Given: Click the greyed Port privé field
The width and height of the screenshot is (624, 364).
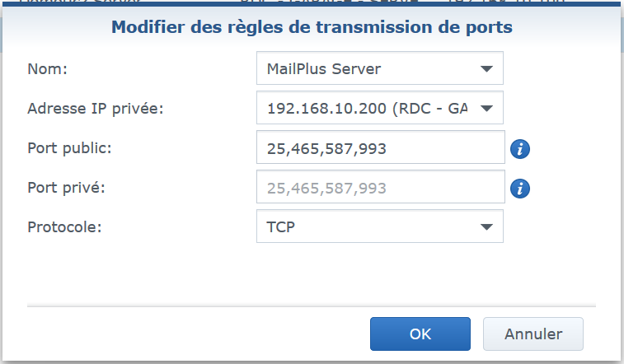Looking at the screenshot, I should 379,189.
